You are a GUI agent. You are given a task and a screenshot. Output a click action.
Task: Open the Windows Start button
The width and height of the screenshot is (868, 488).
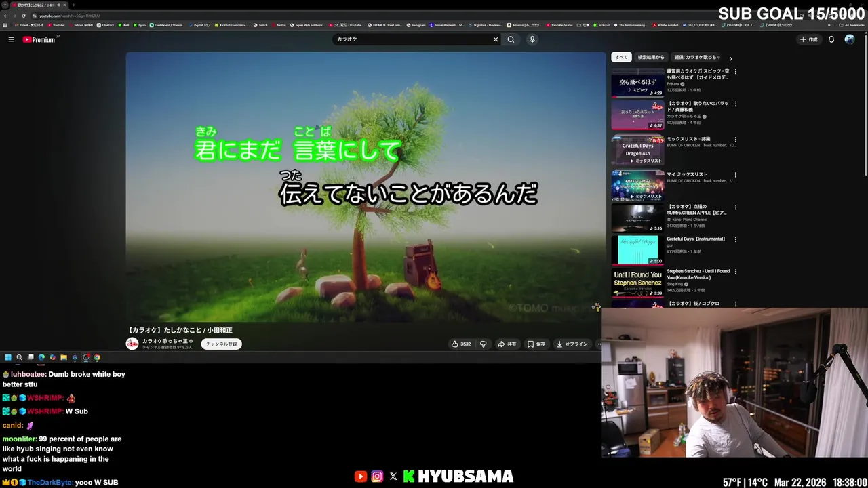(x=8, y=357)
